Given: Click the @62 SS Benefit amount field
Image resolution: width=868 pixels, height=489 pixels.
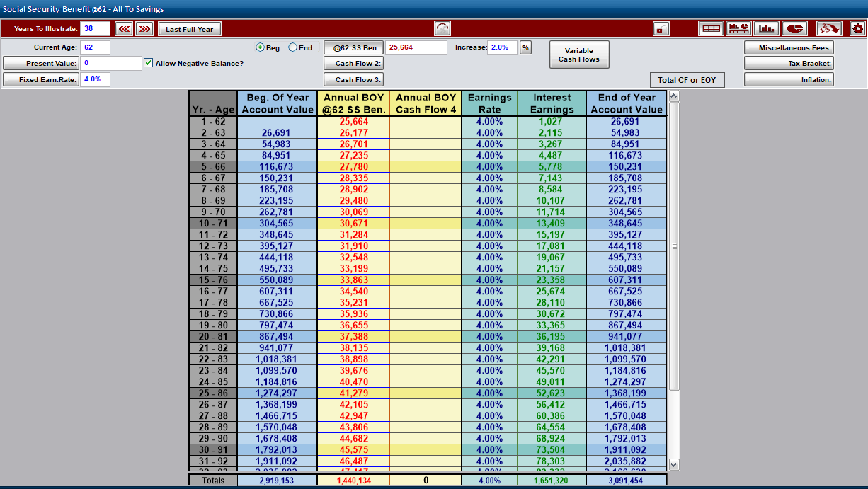Looking at the screenshot, I should pyautogui.click(x=416, y=47).
